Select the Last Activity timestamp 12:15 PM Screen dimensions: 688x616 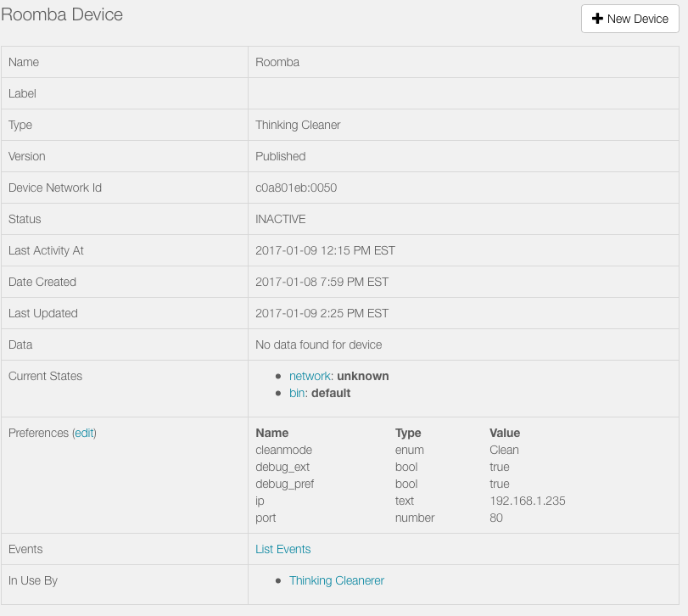coord(325,250)
